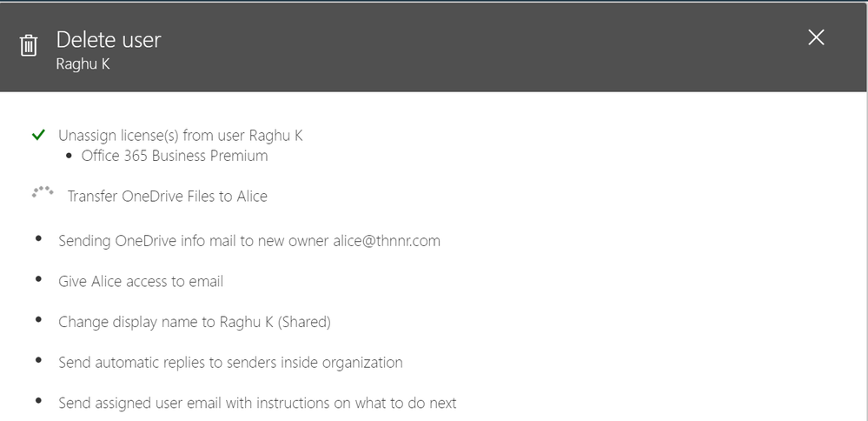Click Give Alice access to email
Image resolution: width=868 pixels, height=421 pixels.
(x=141, y=282)
